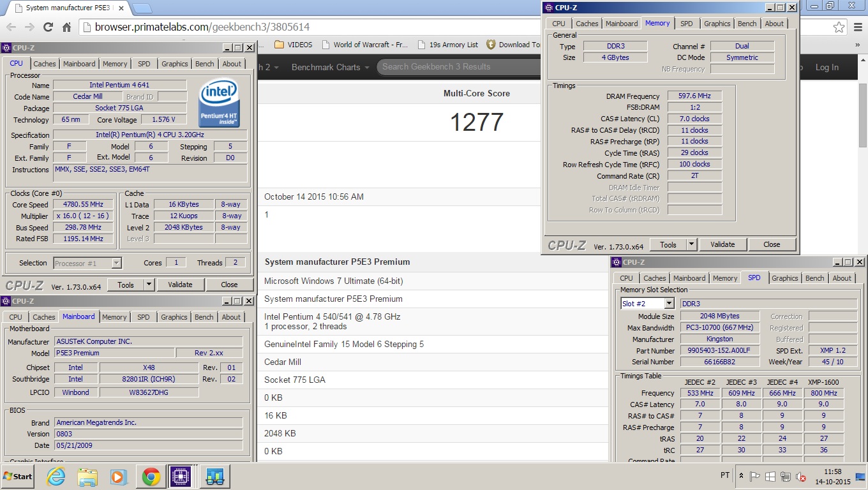Show hidden tray icons
The image size is (868, 490).
tap(741, 476)
